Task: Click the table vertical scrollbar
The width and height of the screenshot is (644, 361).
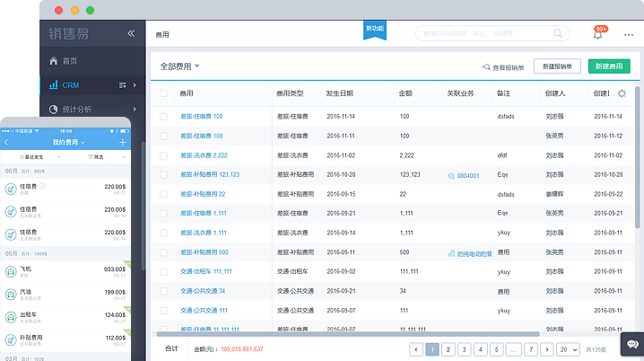Action: (638, 157)
